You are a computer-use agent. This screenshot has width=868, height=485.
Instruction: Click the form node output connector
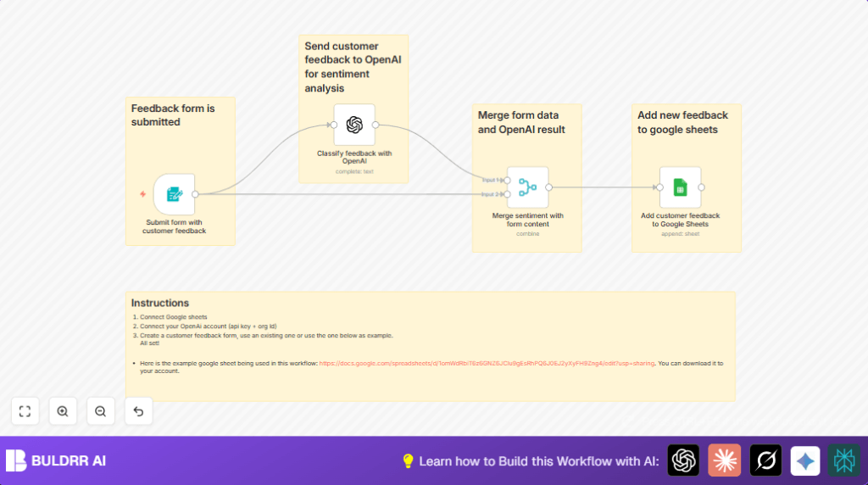point(196,194)
